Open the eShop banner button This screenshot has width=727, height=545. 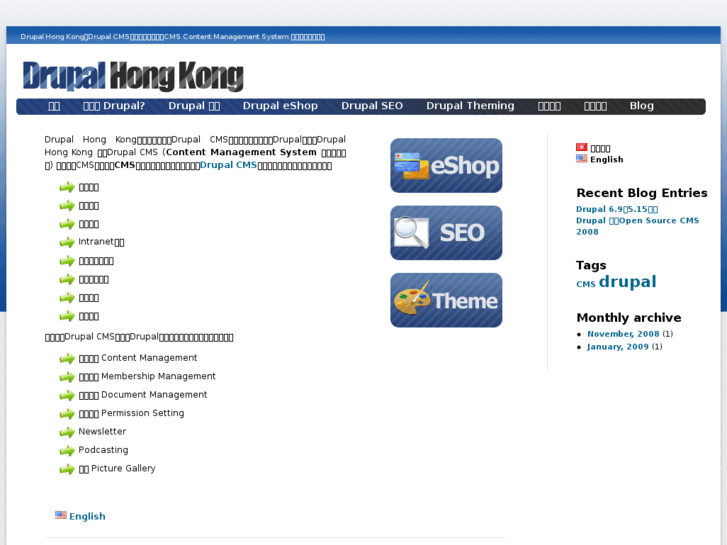click(x=446, y=166)
